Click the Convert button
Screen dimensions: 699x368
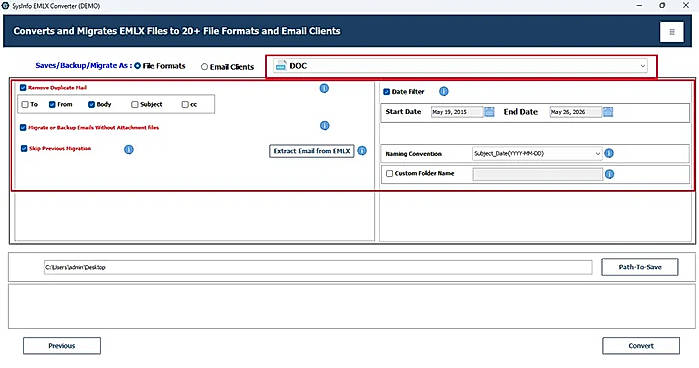click(641, 346)
